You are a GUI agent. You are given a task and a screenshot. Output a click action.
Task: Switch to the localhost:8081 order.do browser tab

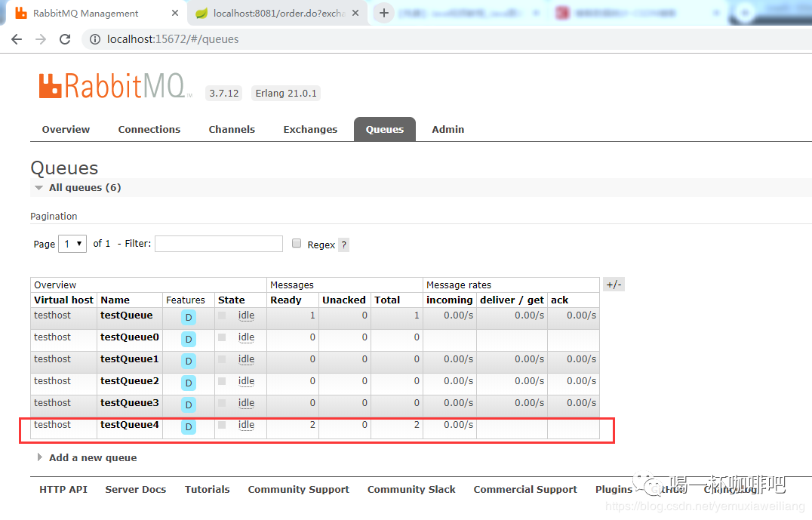coord(278,13)
